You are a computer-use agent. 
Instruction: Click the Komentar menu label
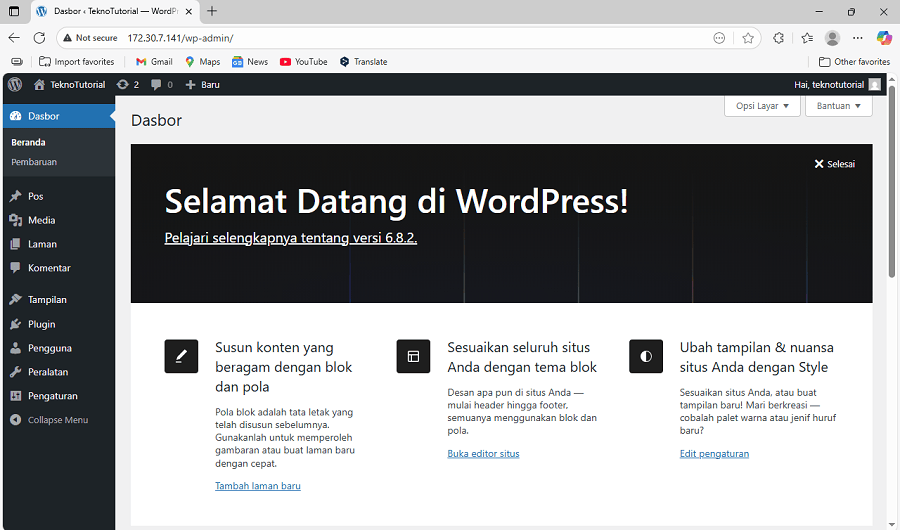(49, 268)
